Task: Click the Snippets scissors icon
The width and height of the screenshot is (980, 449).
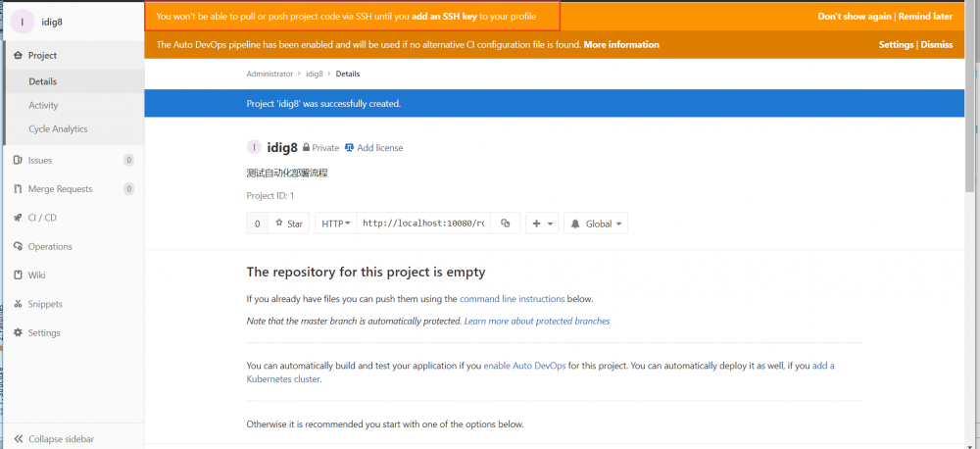Action: coord(18,304)
